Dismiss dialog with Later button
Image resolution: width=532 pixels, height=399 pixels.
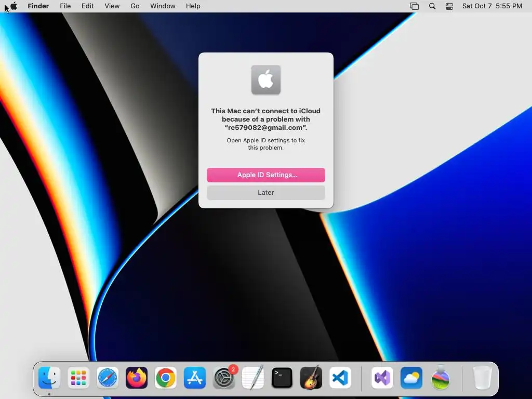(x=266, y=193)
